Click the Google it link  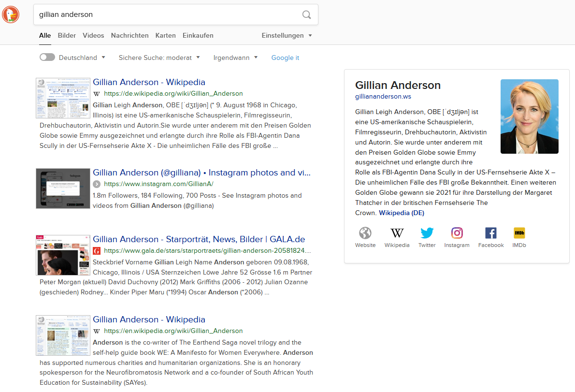point(285,58)
